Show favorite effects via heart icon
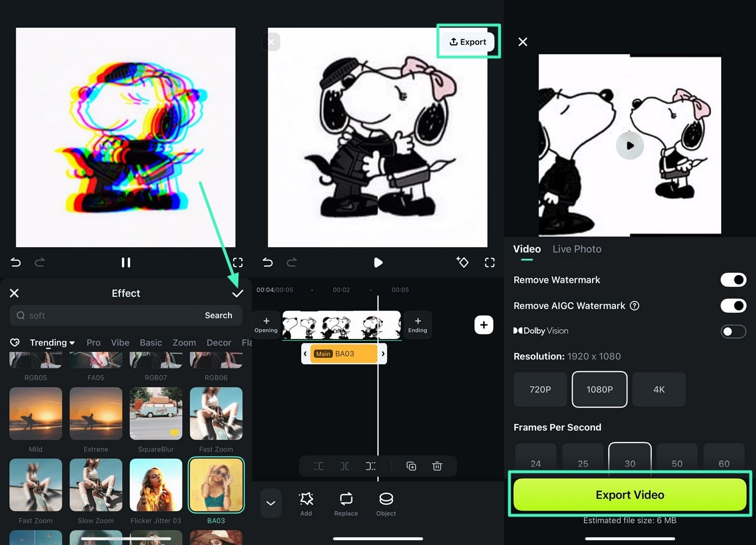The image size is (756, 545). (x=15, y=343)
